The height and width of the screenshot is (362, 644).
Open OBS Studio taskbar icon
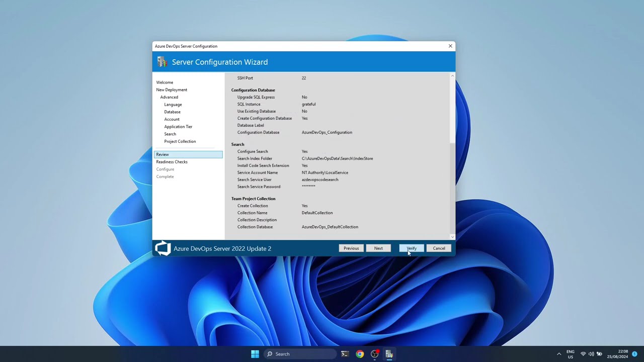pyautogui.click(x=374, y=354)
